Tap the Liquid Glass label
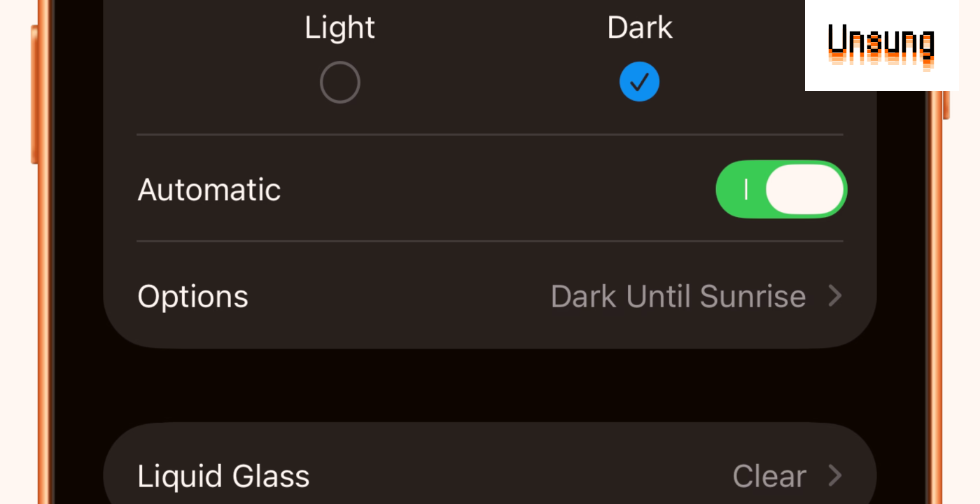Screen dimensions: 980x504 224,476
